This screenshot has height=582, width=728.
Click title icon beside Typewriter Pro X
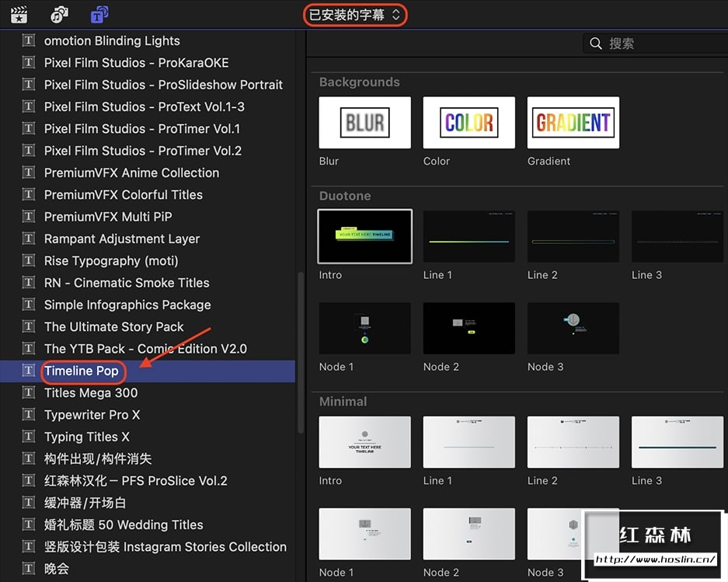pos(28,414)
